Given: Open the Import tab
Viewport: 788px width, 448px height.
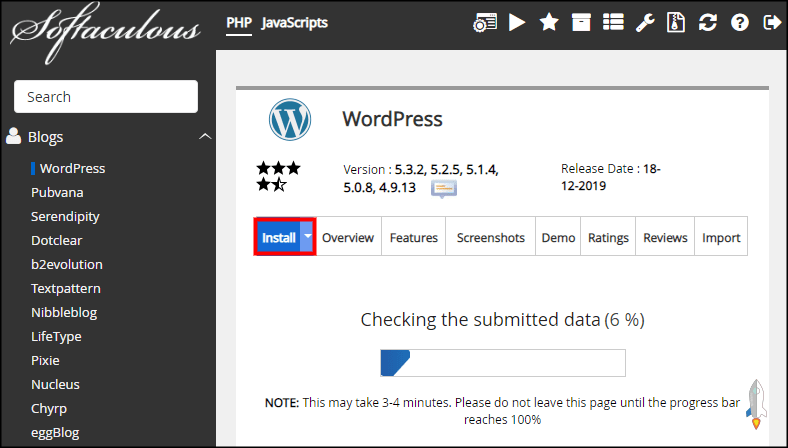Looking at the screenshot, I should click(721, 237).
